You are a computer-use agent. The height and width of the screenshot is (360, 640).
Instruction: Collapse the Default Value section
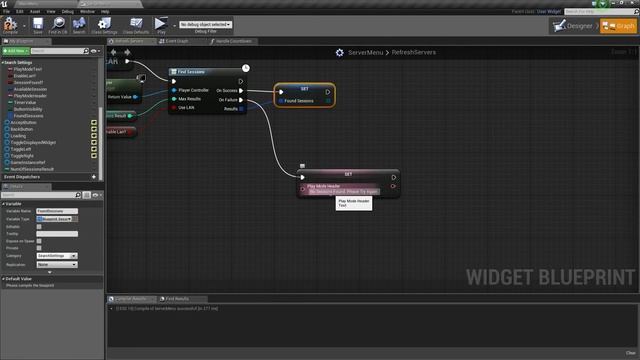pos(3,279)
